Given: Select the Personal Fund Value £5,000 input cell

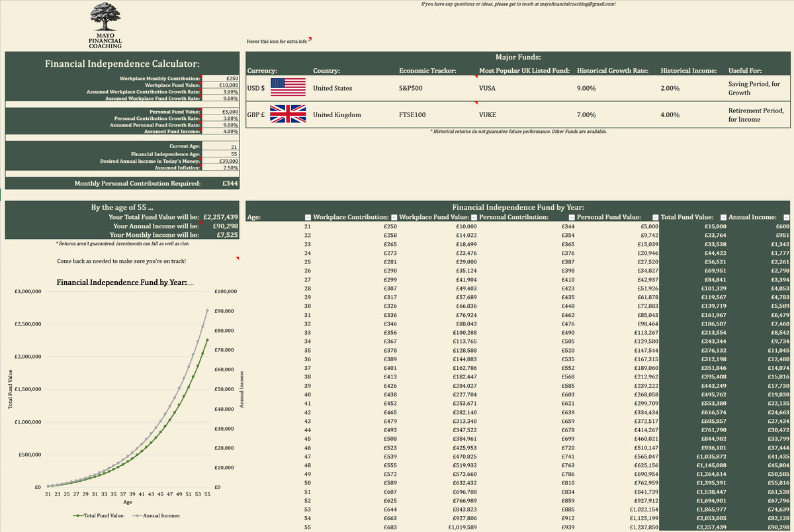Looking at the screenshot, I should coord(220,112).
